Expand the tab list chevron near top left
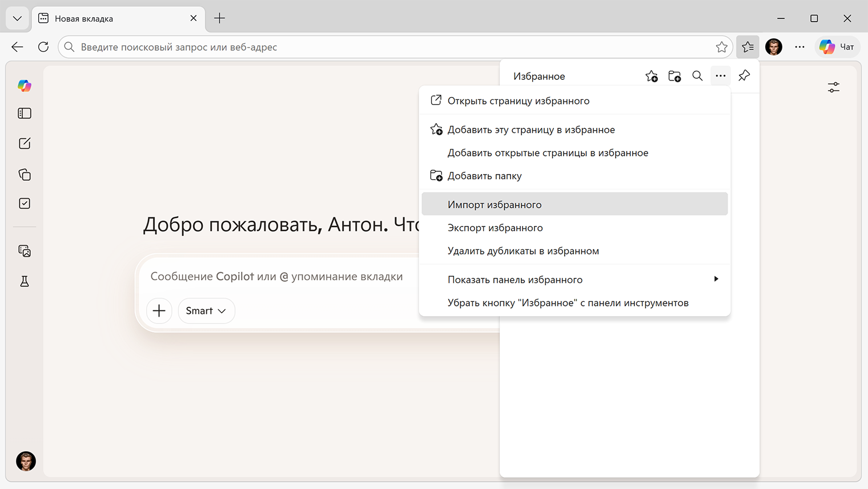 [17, 18]
